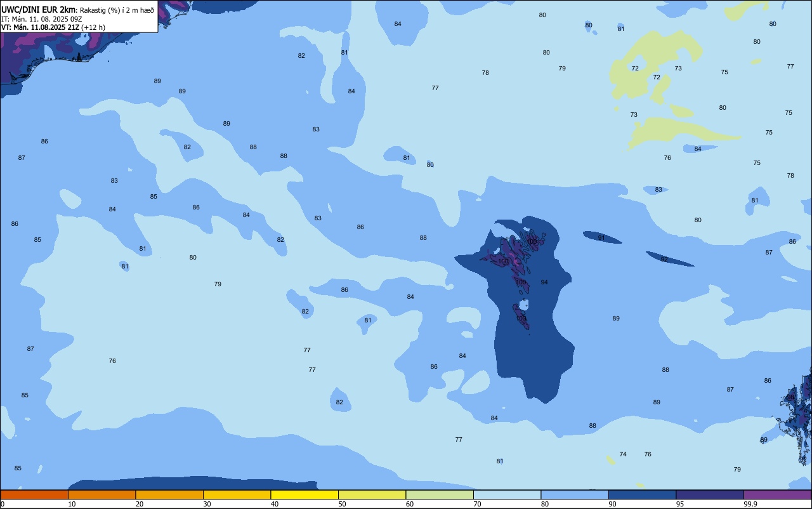Click the map title 'UWC/DINI EUR 2km'
Viewport: 812px width, 509px height.
[x=39, y=10]
